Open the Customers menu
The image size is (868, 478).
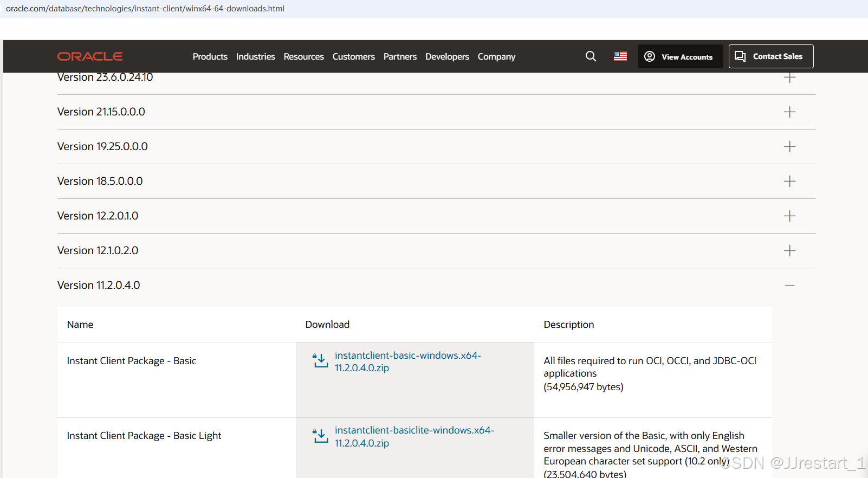point(353,56)
